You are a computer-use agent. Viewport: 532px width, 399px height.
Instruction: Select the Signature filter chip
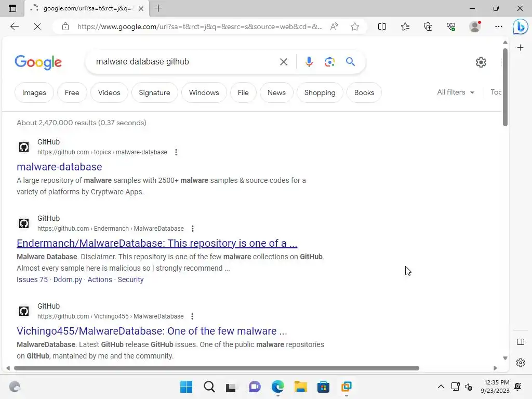[154, 92]
